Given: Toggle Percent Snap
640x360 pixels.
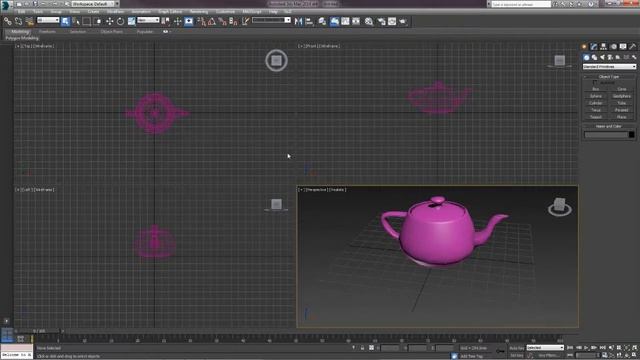Looking at the screenshot, I should [x=222, y=21].
